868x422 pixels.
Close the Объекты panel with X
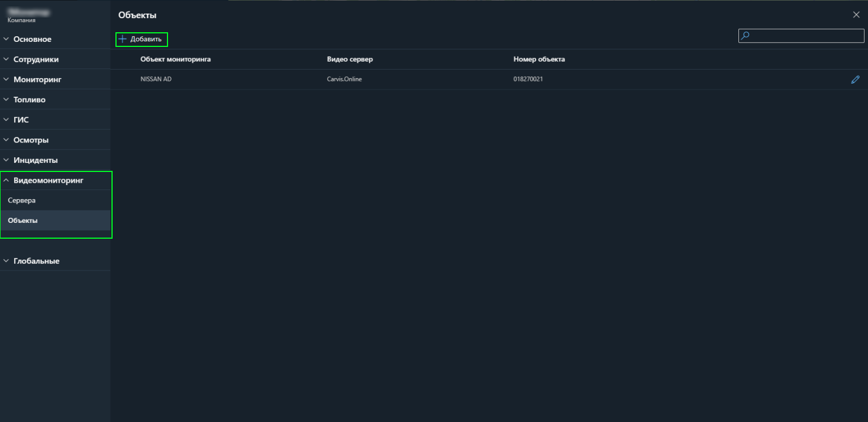coord(856,15)
